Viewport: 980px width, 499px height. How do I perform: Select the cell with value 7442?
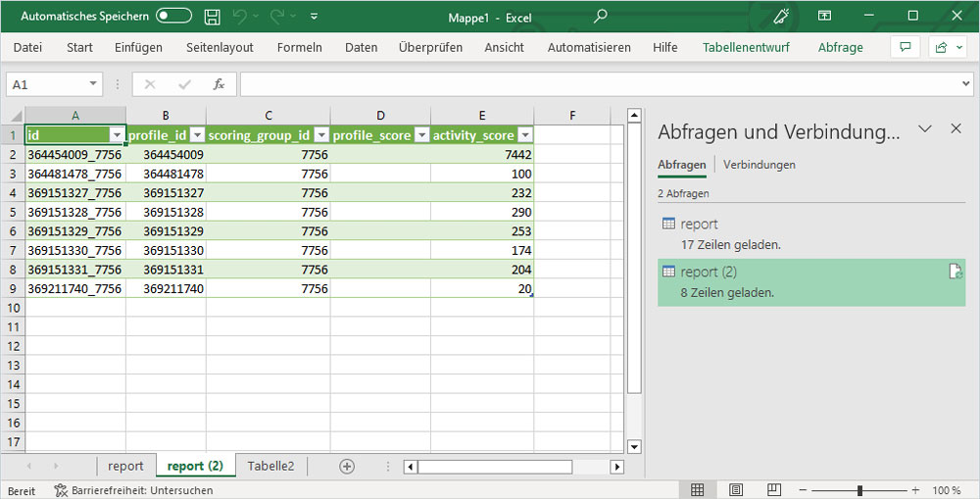point(482,155)
